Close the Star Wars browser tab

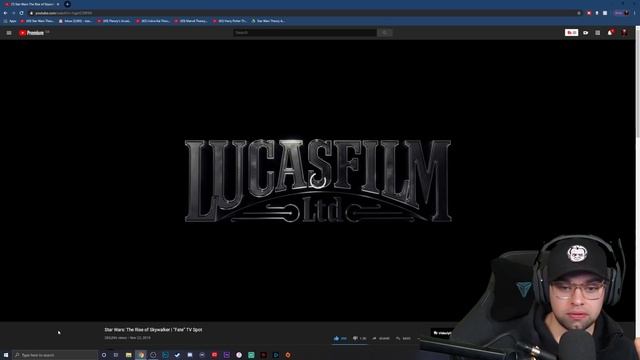pos(58,4)
